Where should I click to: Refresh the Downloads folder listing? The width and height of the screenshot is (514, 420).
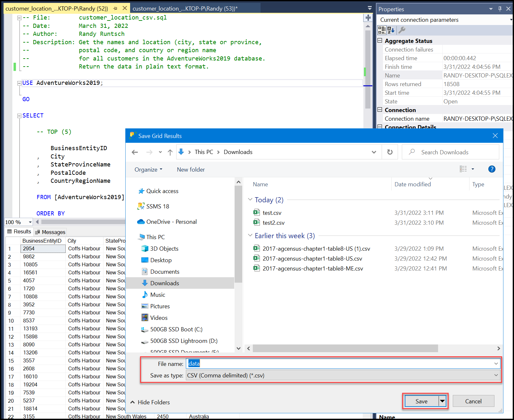point(390,152)
